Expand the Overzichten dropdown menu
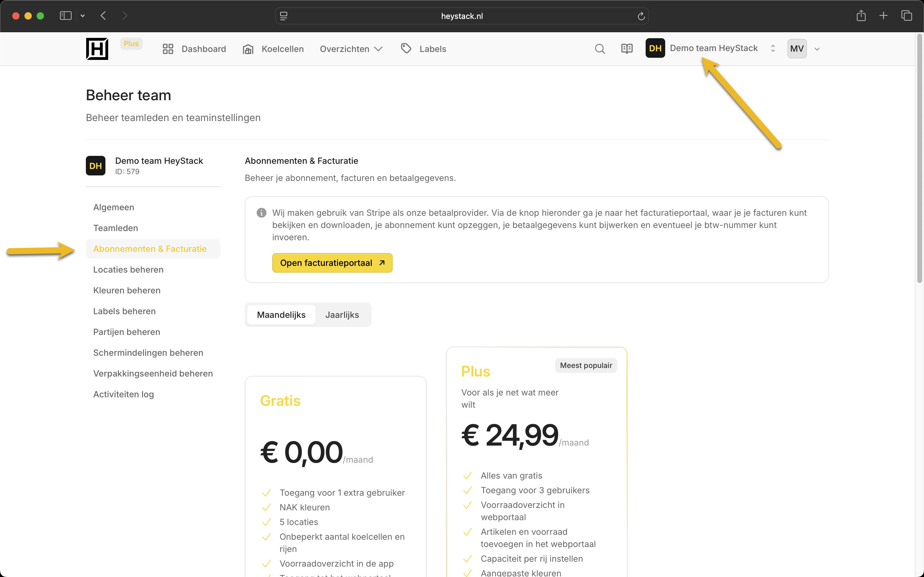The image size is (924, 577). [351, 49]
